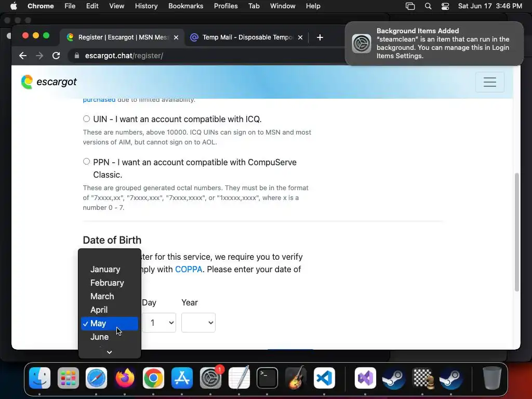Click the escargot.chat address bar
Image resolution: width=532 pixels, height=399 pixels.
coord(207,56)
